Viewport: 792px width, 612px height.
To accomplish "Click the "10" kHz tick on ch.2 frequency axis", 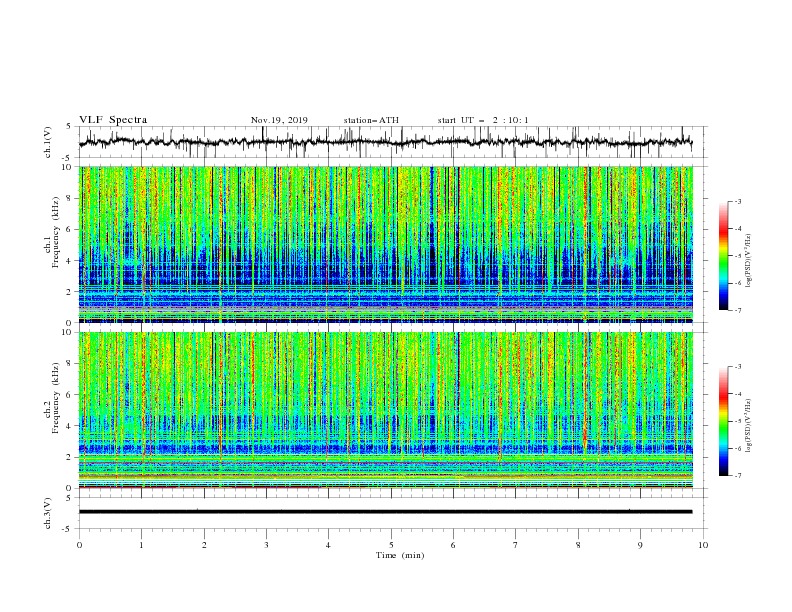I will pos(68,332).
